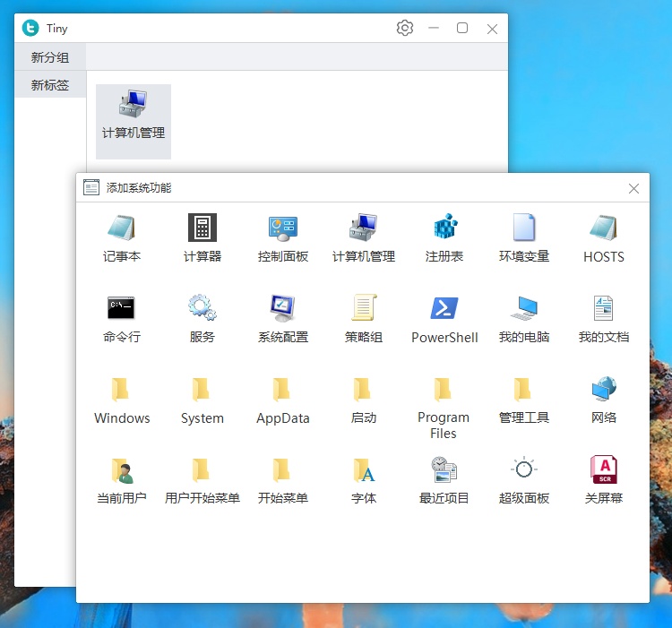Switch to the 新分组 group tab

(50, 57)
